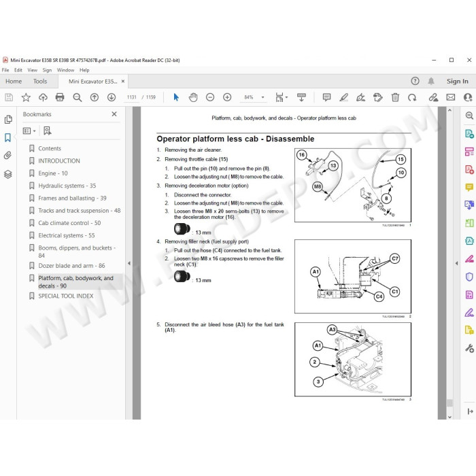Jump to Dozer blade and arm bookmark
This screenshot has height=476, width=476.
tap(71, 266)
